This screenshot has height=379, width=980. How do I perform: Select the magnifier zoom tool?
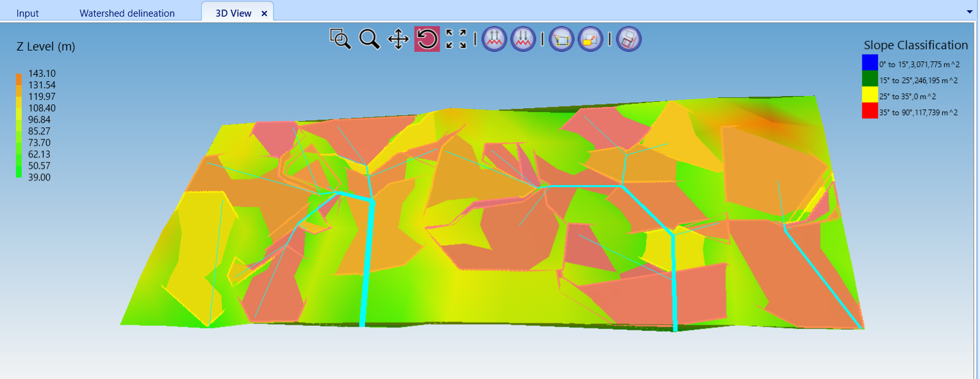tap(369, 39)
